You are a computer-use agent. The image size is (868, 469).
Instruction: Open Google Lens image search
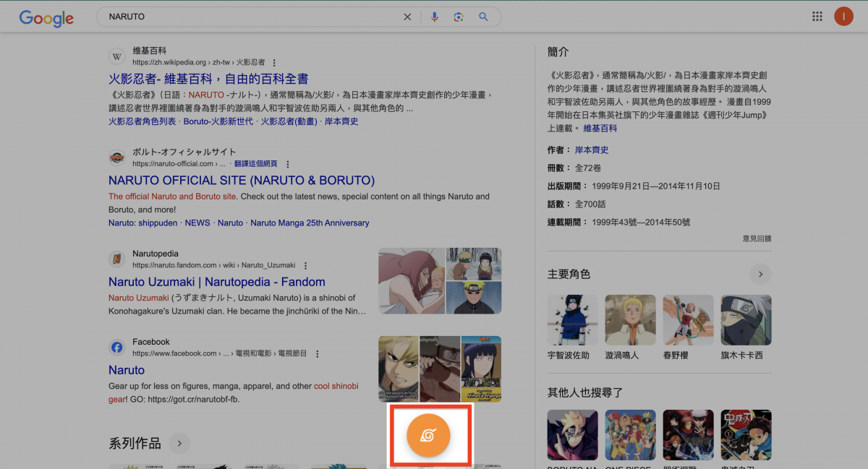click(x=459, y=17)
